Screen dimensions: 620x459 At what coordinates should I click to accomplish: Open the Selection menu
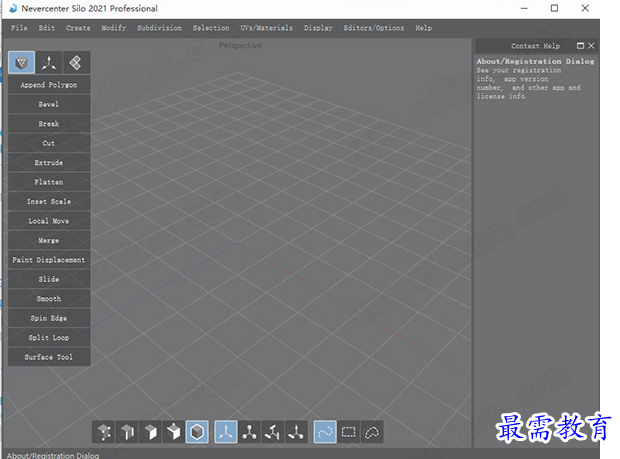[211, 28]
